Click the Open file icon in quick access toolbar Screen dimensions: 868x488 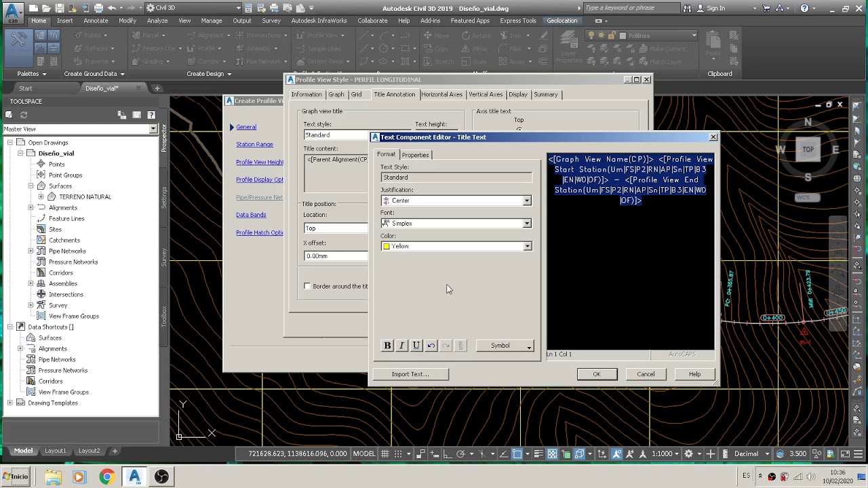47,8
